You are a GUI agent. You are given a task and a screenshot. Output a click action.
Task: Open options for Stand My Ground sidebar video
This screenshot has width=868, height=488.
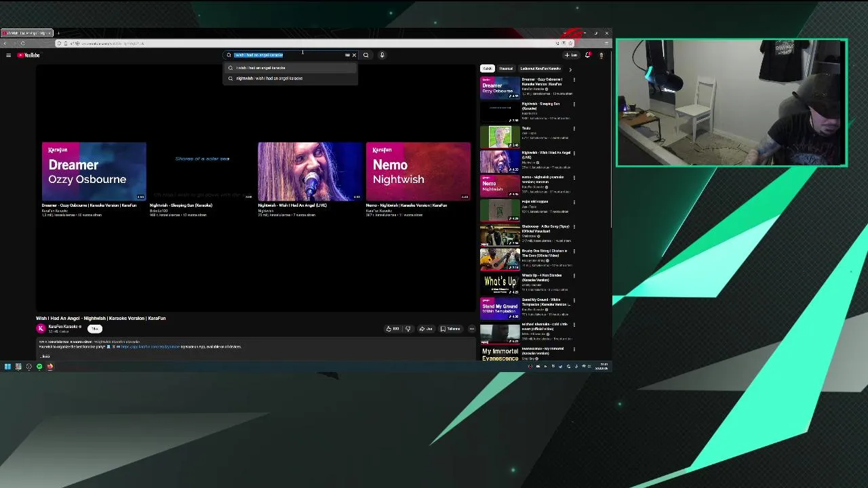[574, 300]
